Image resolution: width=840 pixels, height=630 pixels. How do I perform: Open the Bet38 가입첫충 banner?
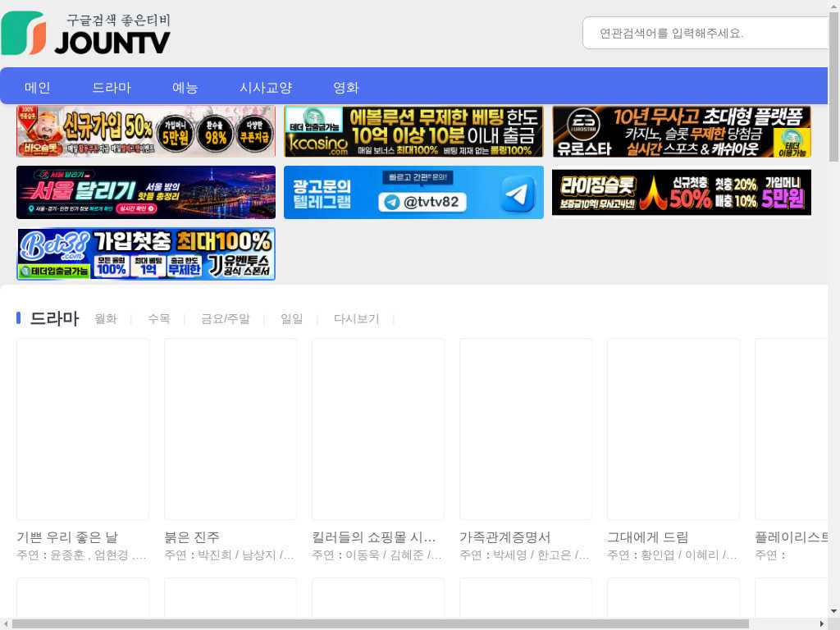pos(146,253)
